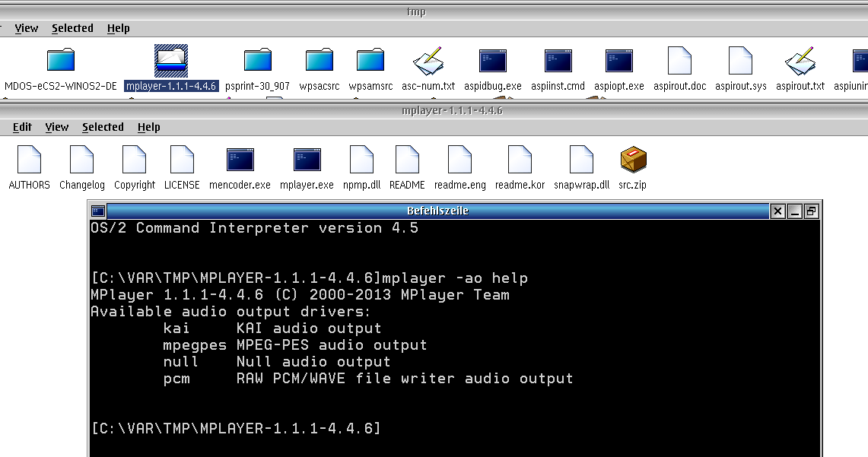
Task: Select the Copyright file icon
Action: pos(135,160)
